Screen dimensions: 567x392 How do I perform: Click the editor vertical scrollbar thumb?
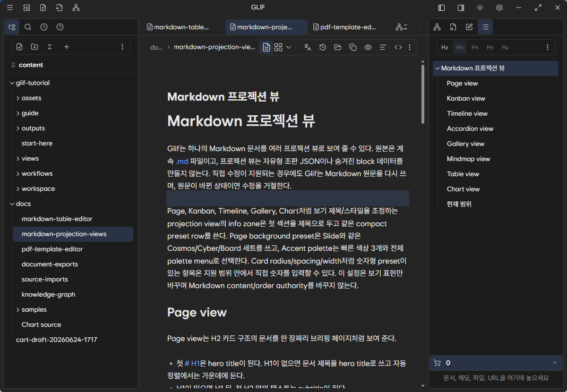(x=423, y=94)
